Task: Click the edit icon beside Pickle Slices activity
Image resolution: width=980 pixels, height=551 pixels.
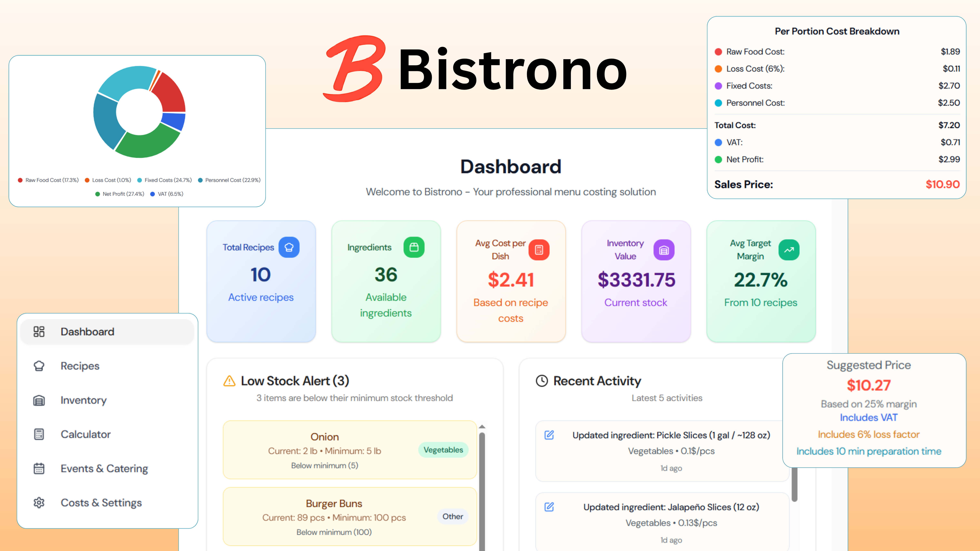Action: click(x=549, y=435)
